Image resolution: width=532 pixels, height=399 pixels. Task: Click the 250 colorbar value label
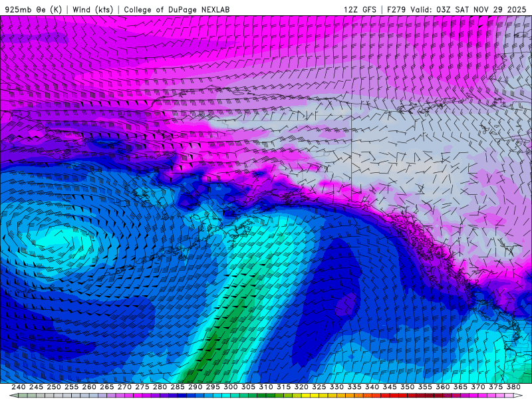(x=54, y=387)
